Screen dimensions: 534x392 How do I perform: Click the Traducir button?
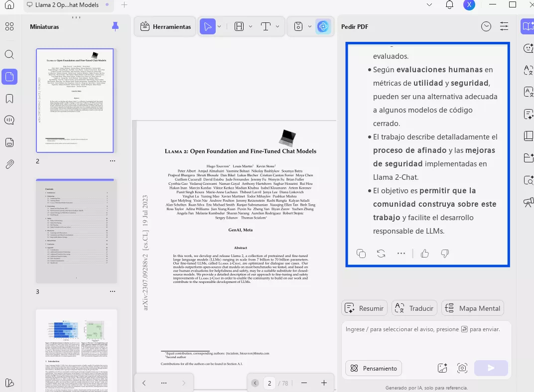(414, 308)
